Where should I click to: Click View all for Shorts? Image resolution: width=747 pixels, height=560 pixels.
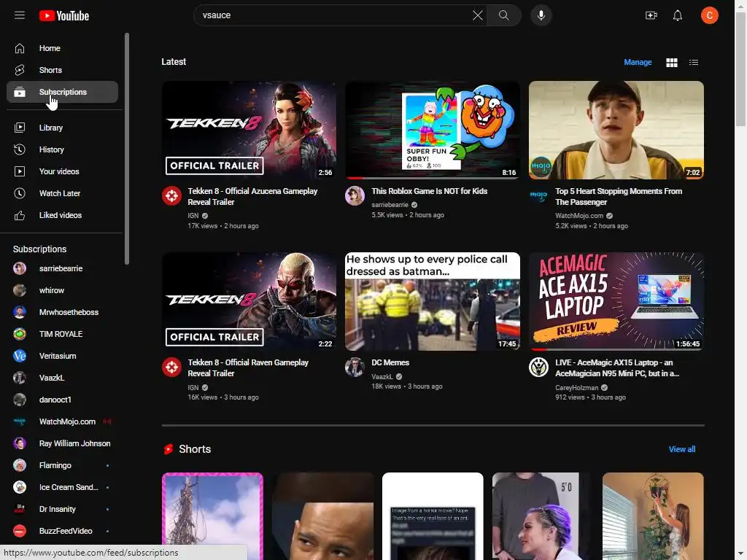[682, 449]
